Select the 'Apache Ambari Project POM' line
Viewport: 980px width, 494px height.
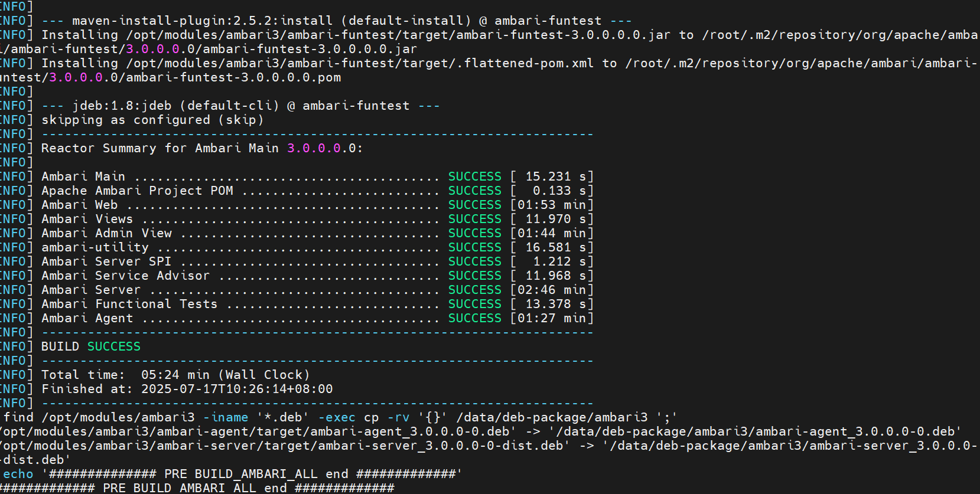297,191
